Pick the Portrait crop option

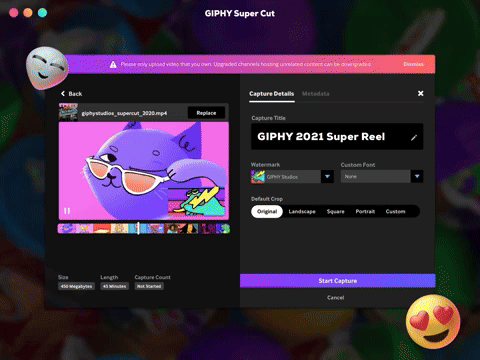click(365, 212)
